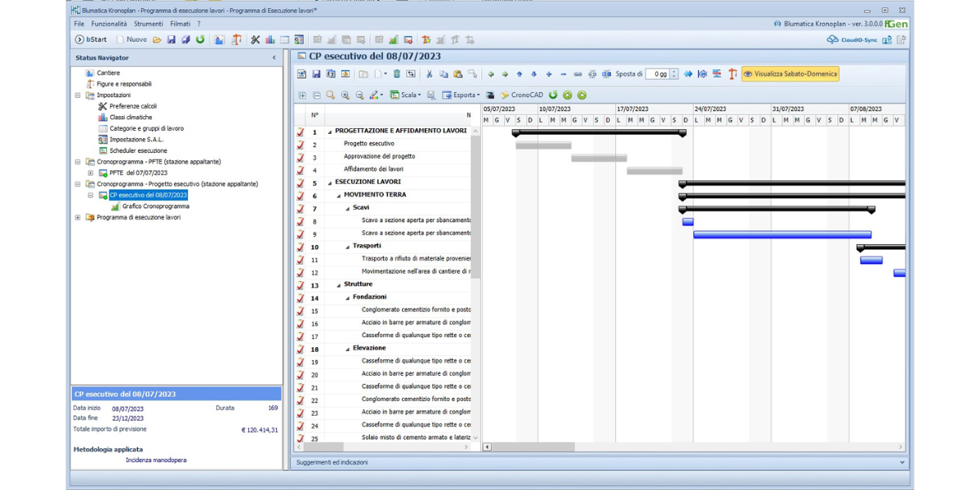The width and height of the screenshot is (980, 490).
Task: Click the open folder icon in main toolbar
Action: tap(157, 39)
